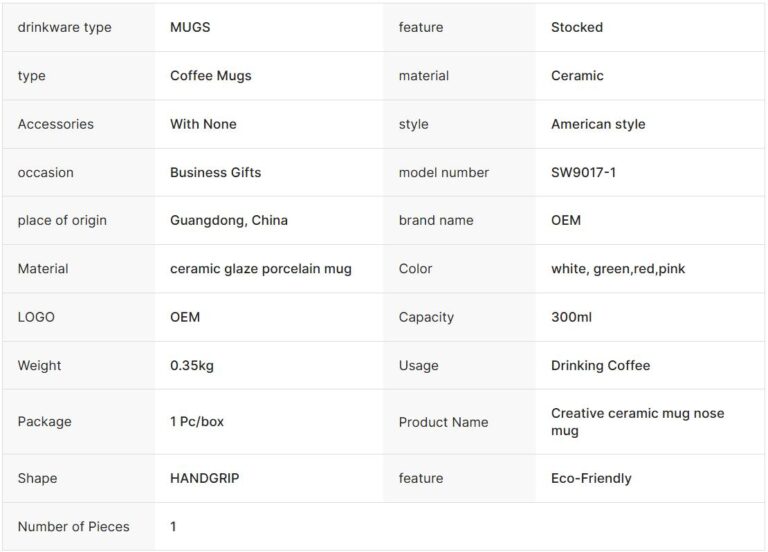The height and width of the screenshot is (552, 768).
Task: Click model number "SW9017-1"
Action: (x=585, y=172)
